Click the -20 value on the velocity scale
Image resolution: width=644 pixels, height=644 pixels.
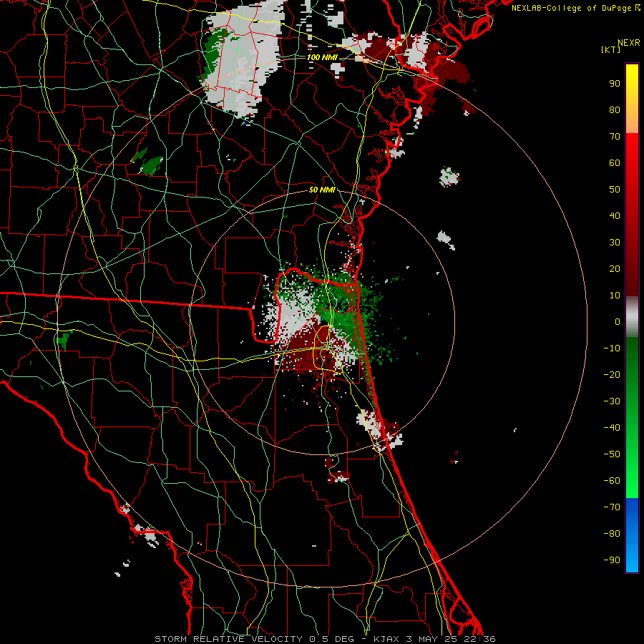tap(612, 375)
